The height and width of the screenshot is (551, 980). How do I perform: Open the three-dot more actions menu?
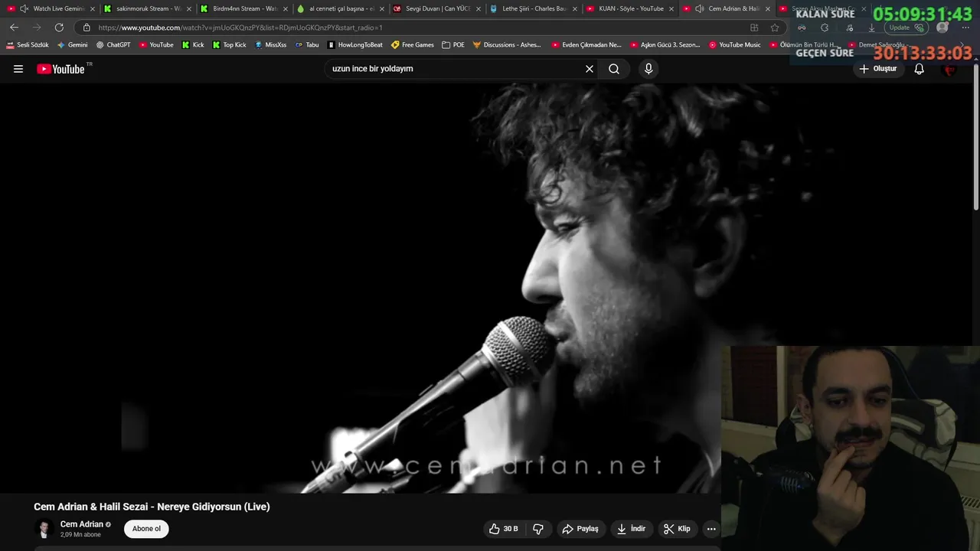711,529
